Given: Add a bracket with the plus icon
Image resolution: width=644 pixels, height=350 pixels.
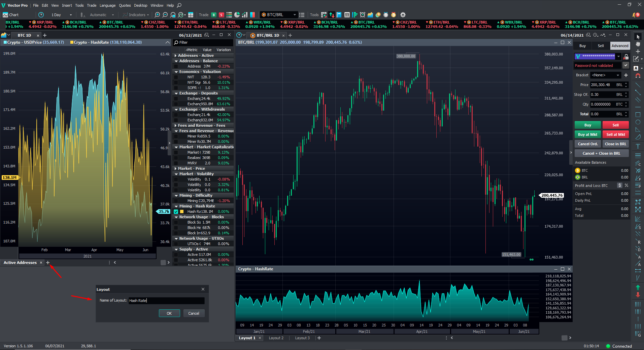Looking at the screenshot, I should (626, 75).
